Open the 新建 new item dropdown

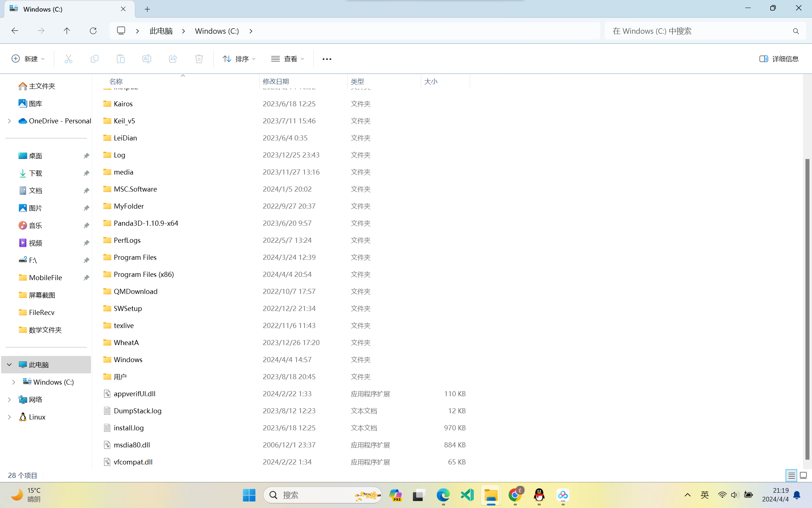pyautogui.click(x=29, y=59)
